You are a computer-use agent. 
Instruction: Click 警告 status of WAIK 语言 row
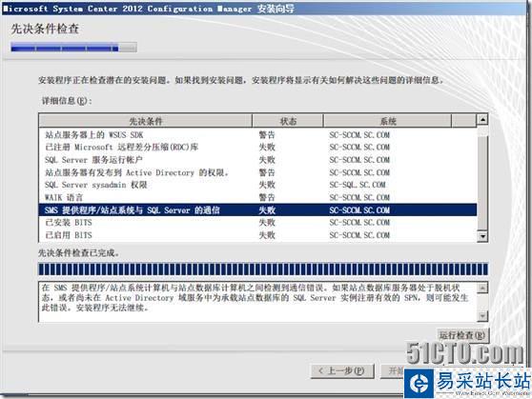(x=267, y=197)
